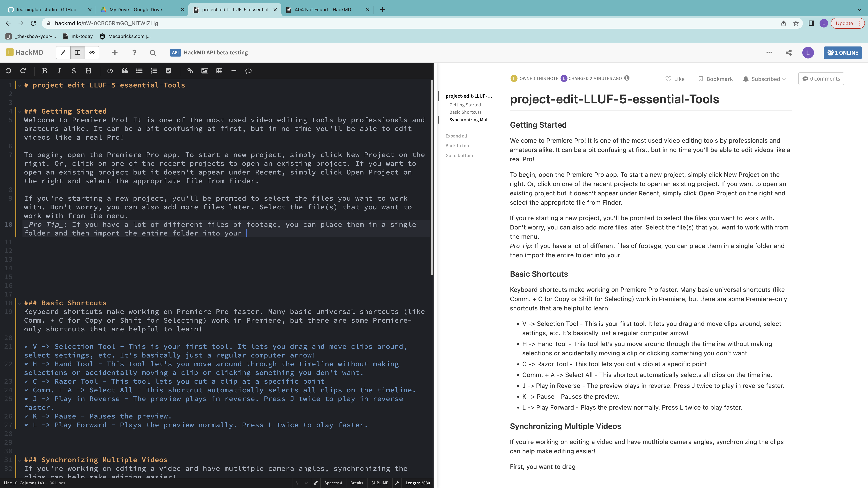This screenshot has width=868, height=488.
Task: Click the Bookmark button
Action: [715, 79]
